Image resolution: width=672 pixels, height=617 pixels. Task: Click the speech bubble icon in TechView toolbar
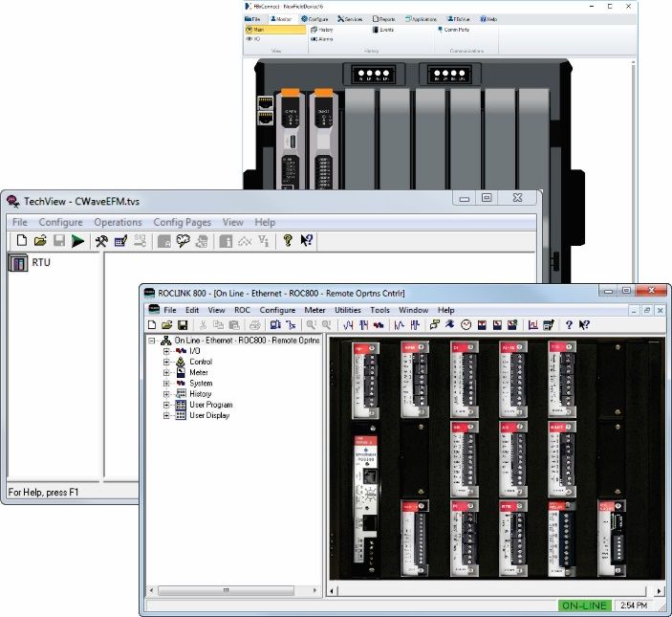[x=183, y=241]
